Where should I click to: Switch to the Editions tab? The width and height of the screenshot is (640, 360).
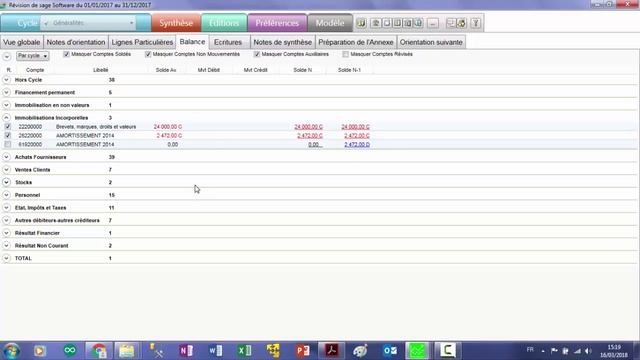click(224, 23)
